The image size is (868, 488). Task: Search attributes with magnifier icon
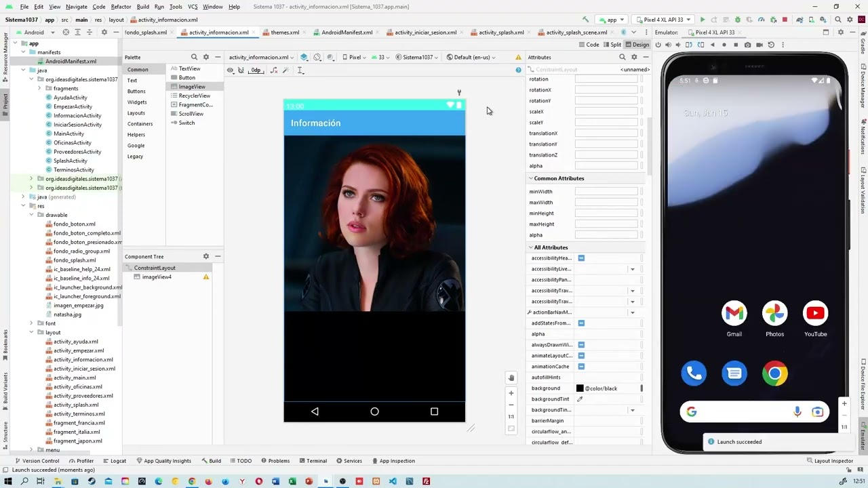[x=622, y=57]
